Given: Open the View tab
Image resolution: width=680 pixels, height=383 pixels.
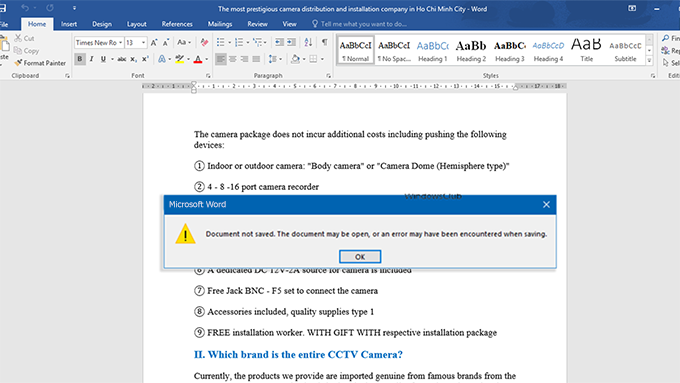Looking at the screenshot, I should click(x=289, y=24).
